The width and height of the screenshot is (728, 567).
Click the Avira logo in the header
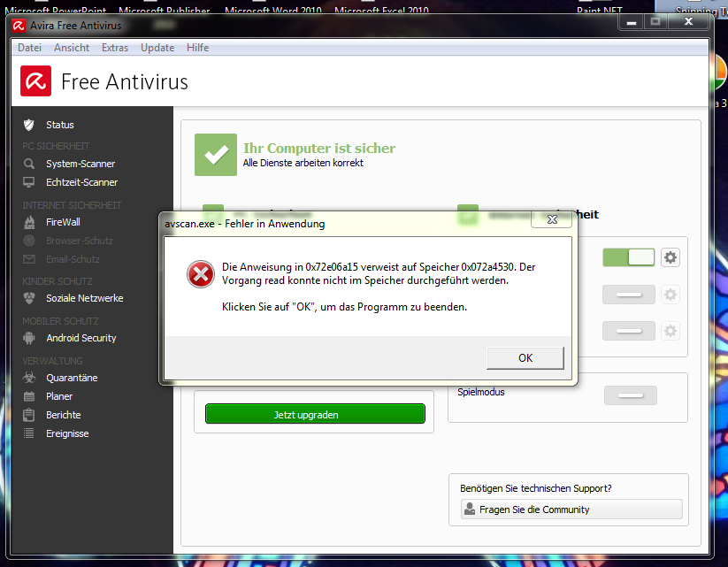tap(35, 80)
